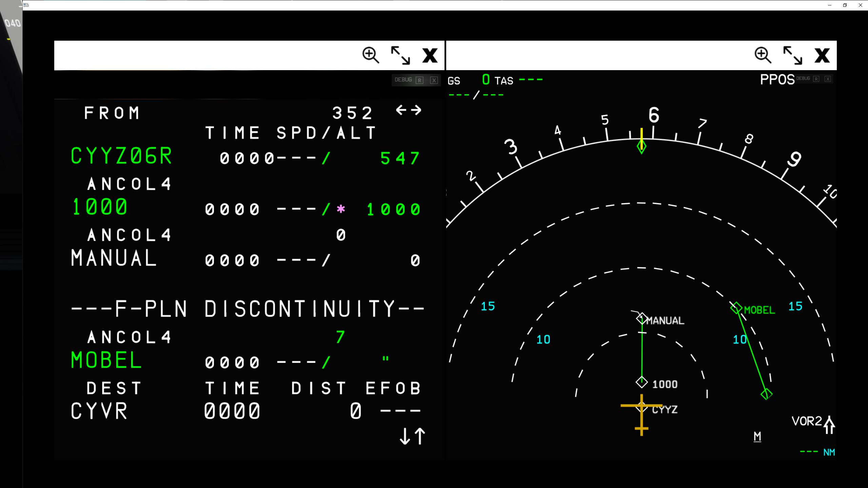Click the 1000 waypoint diamond on ND
This screenshot has height=488, width=868.
[x=642, y=382]
